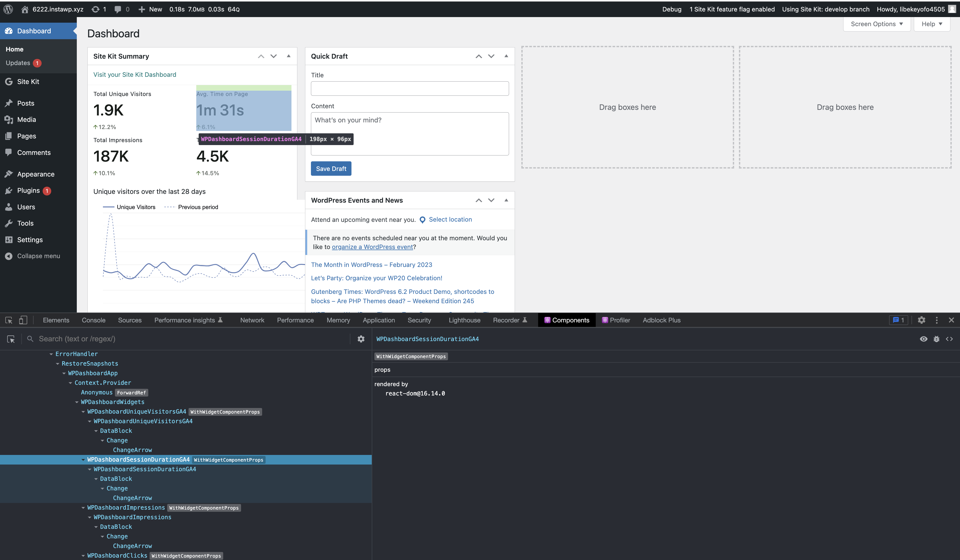This screenshot has width=960, height=560.
Task: Click the WordPress logo in admin bar
Action: coord(8,9)
